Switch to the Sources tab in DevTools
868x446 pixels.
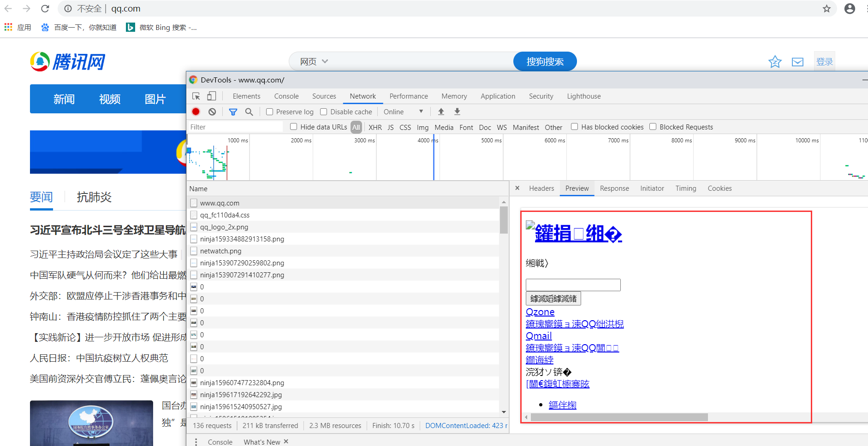pyautogui.click(x=324, y=96)
